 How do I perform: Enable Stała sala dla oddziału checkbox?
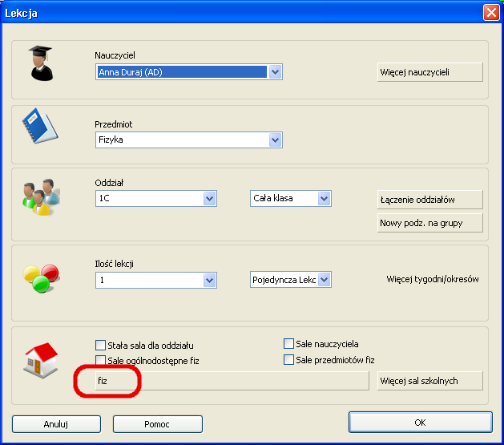coord(101,345)
